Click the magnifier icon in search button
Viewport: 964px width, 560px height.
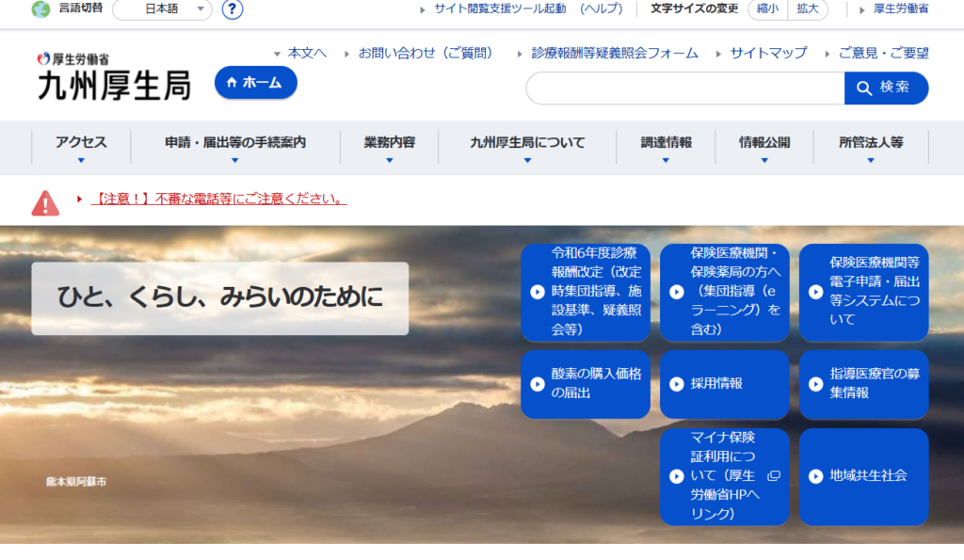click(x=864, y=88)
